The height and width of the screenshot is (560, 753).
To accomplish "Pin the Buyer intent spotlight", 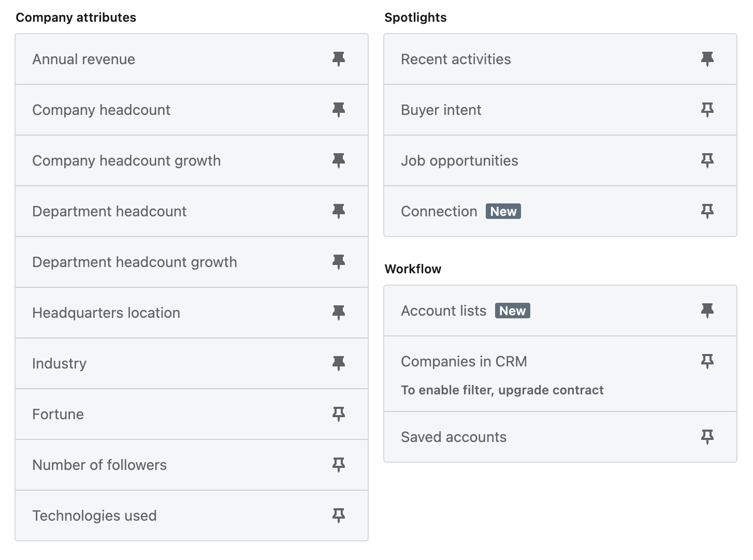I will [x=707, y=110].
